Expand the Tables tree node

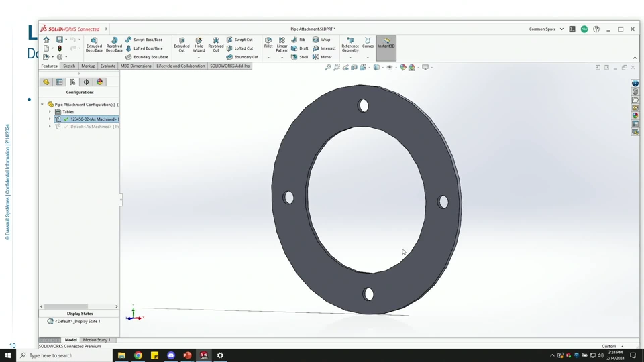(x=50, y=112)
